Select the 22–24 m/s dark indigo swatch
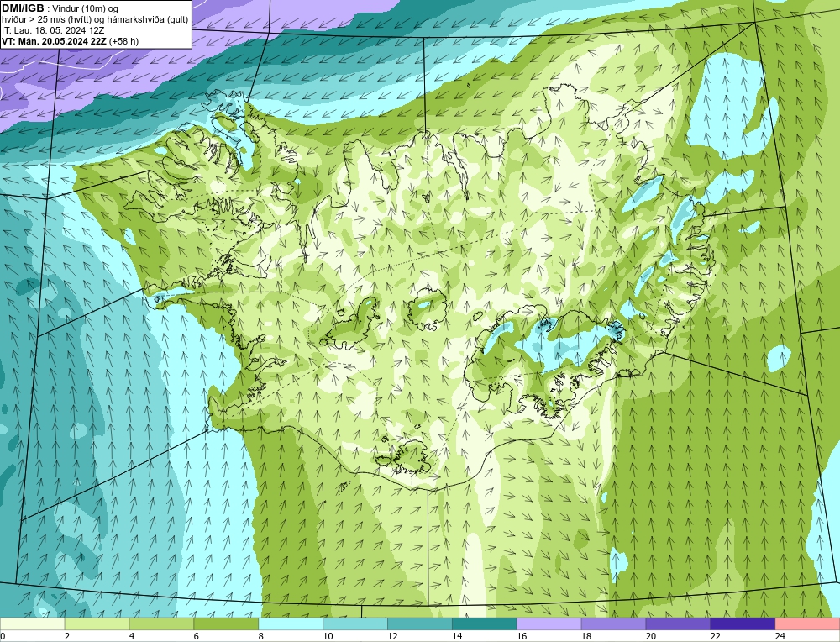This screenshot has height=642, width=840. tap(743, 624)
